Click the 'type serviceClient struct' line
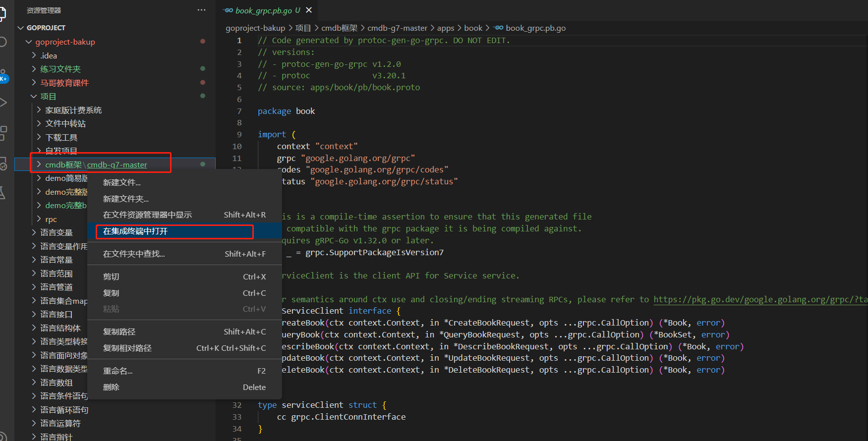This screenshot has height=441, width=868. [322, 405]
